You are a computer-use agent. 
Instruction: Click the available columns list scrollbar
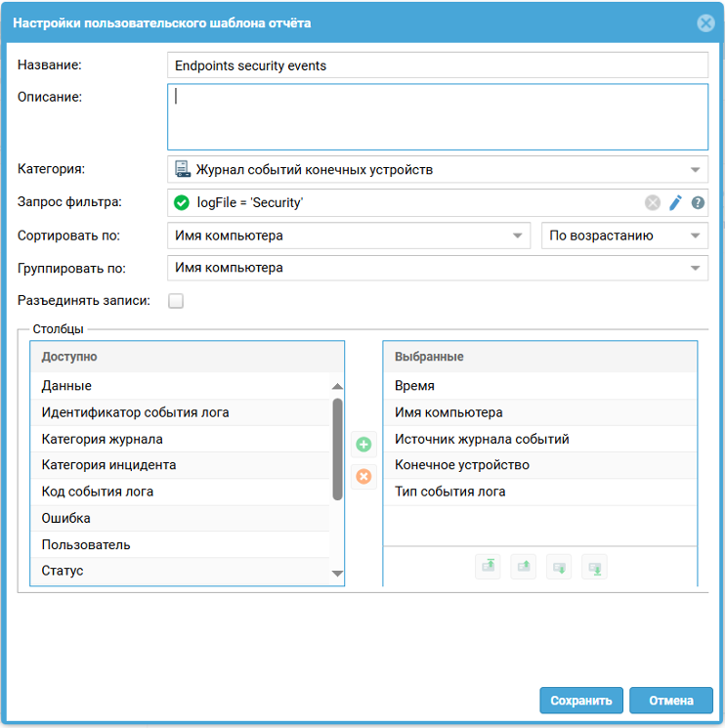(338, 450)
